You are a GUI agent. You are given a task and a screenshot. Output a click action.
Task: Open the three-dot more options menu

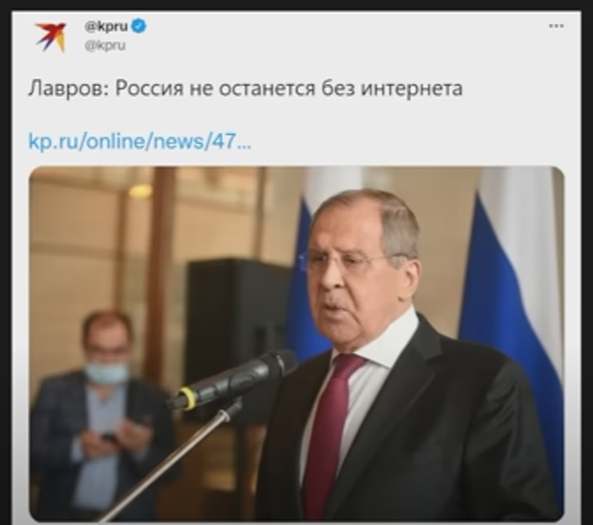coord(556,26)
